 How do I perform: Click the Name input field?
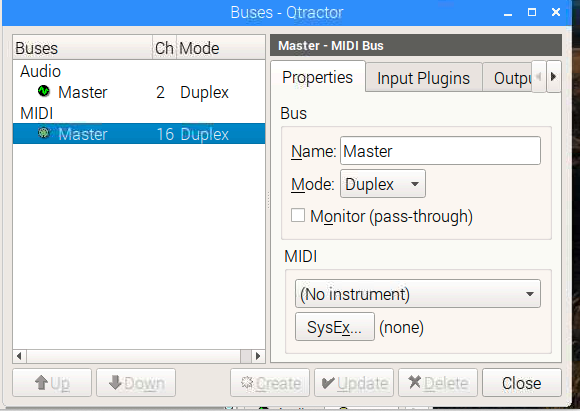click(440, 151)
